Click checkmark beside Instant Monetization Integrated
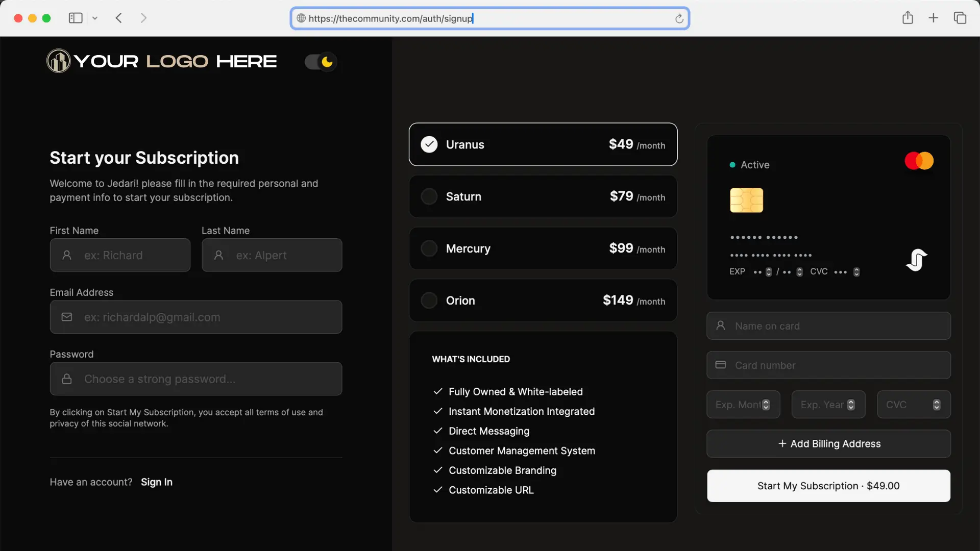Image resolution: width=980 pixels, height=551 pixels. click(x=437, y=411)
